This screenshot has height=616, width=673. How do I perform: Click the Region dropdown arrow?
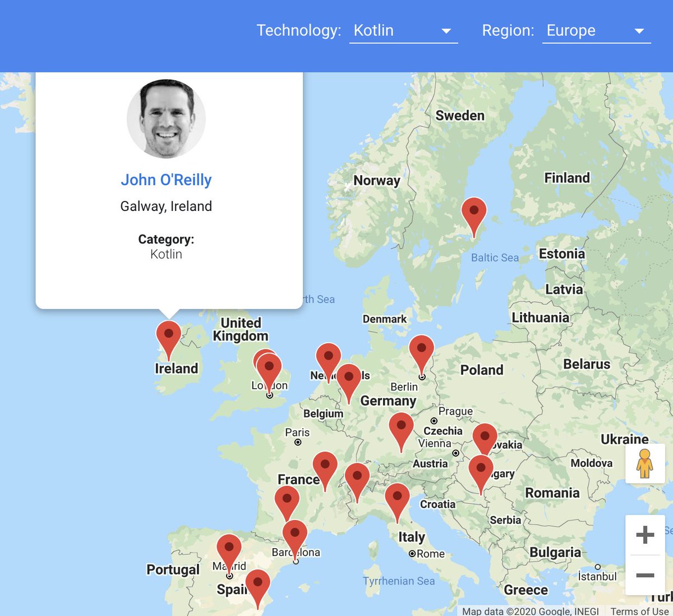pyautogui.click(x=639, y=31)
